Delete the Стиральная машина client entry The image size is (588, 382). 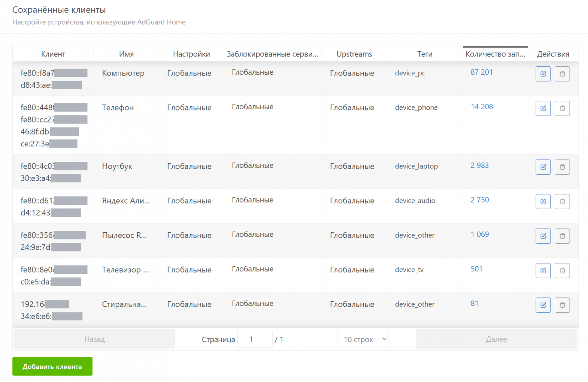[562, 305]
